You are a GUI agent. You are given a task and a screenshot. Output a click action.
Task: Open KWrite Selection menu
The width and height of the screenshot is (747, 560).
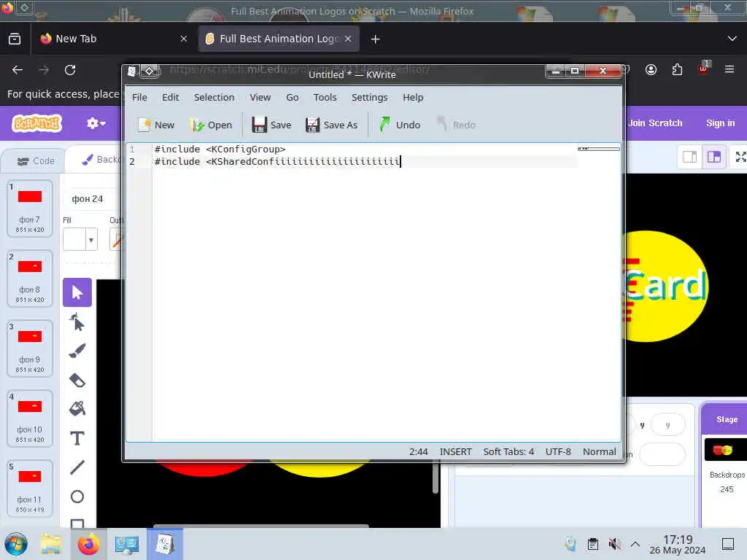pos(214,97)
